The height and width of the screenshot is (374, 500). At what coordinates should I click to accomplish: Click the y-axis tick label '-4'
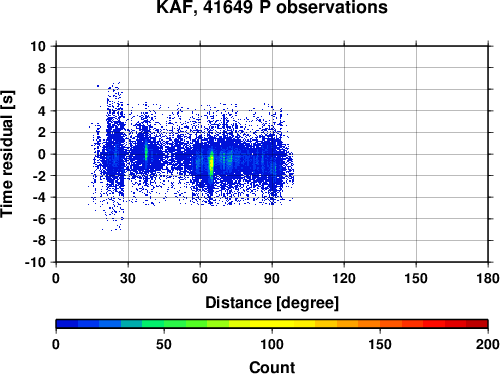pos(39,198)
